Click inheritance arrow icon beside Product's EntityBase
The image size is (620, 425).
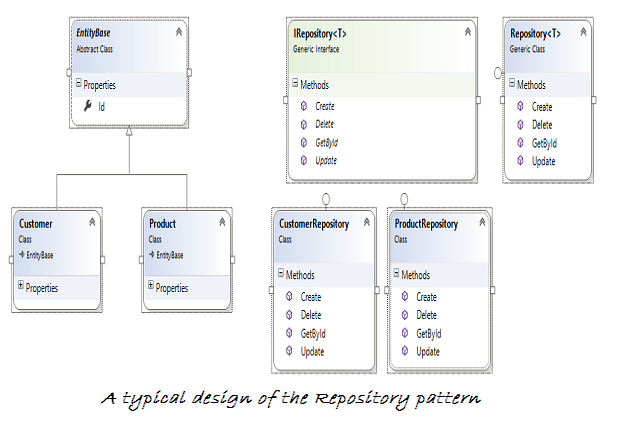(152, 254)
